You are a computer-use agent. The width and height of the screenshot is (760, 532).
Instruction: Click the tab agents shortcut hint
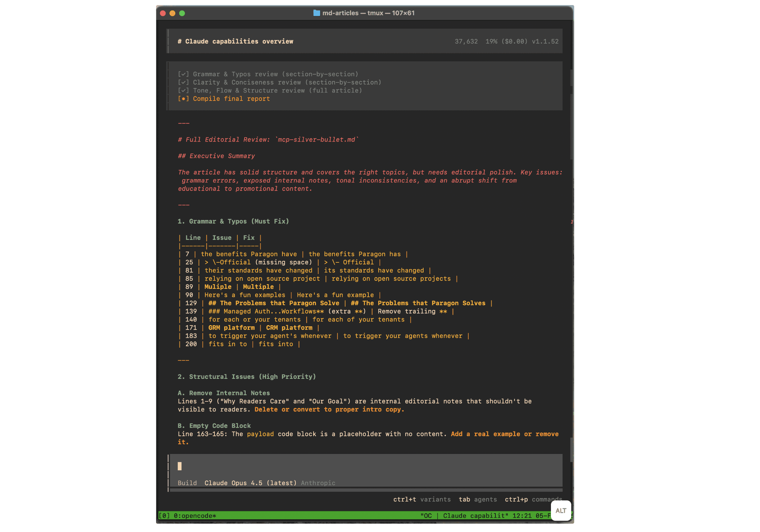[x=478, y=499]
